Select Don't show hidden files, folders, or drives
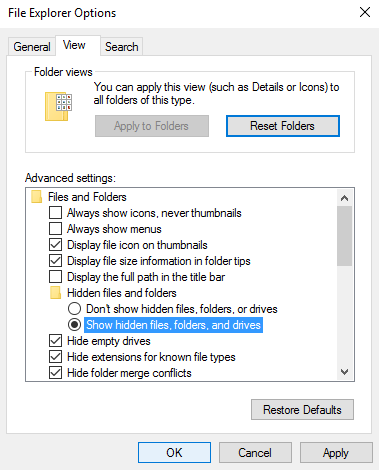Screen dimensions: 379x470 click(x=74, y=309)
